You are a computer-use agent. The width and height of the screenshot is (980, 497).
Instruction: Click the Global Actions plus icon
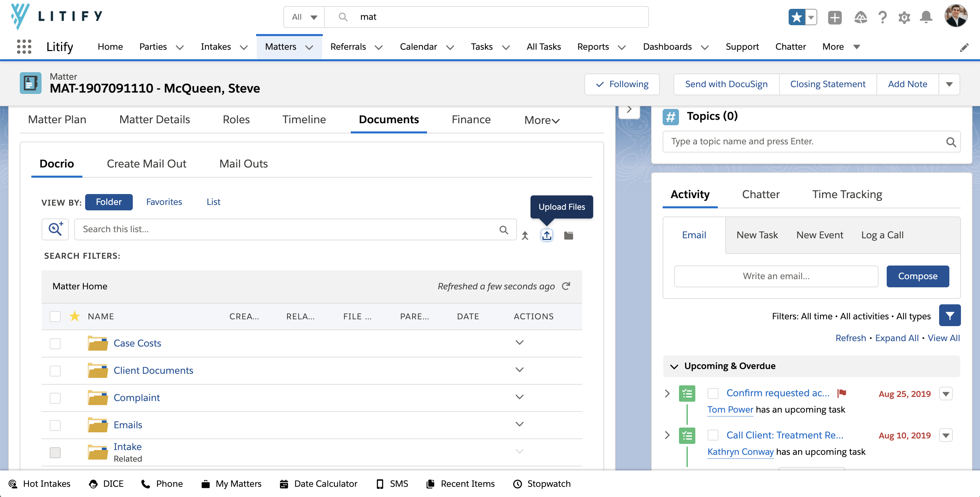(835, 17)
